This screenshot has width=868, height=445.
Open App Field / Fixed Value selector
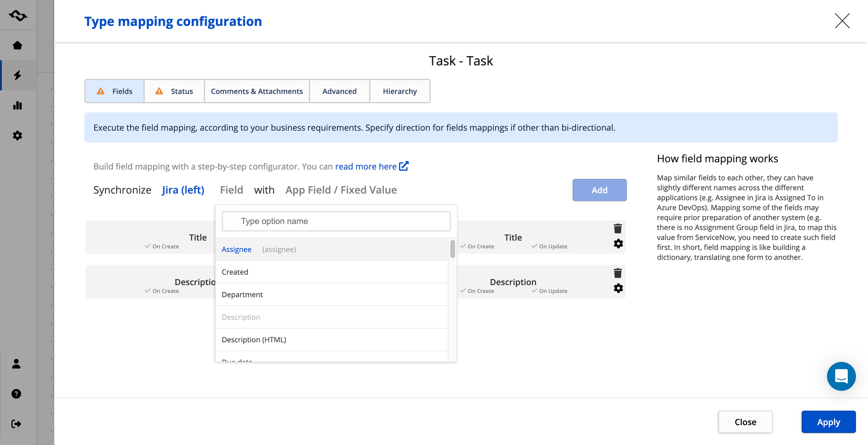pos(341,190)
